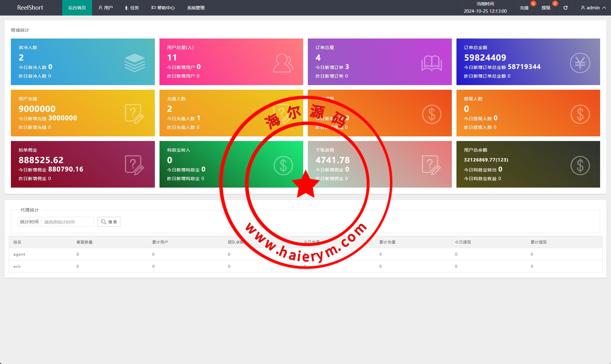611x364 pixels.
Task: Click the user silhouette icon on 用户总量 card
Action: click(283, 63)
